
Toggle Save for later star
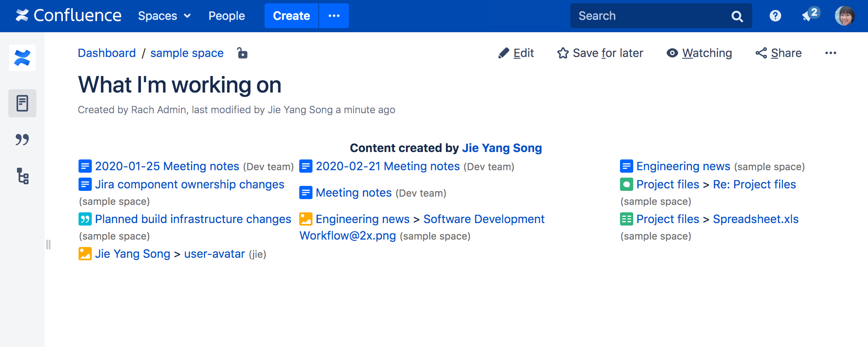coord(600,53)
